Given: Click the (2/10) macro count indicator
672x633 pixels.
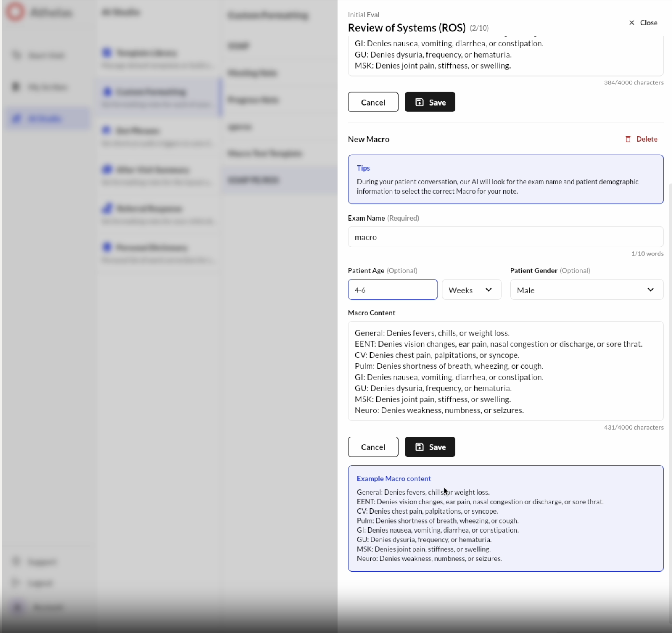Looking at the screenshot, I should (479, 28).
